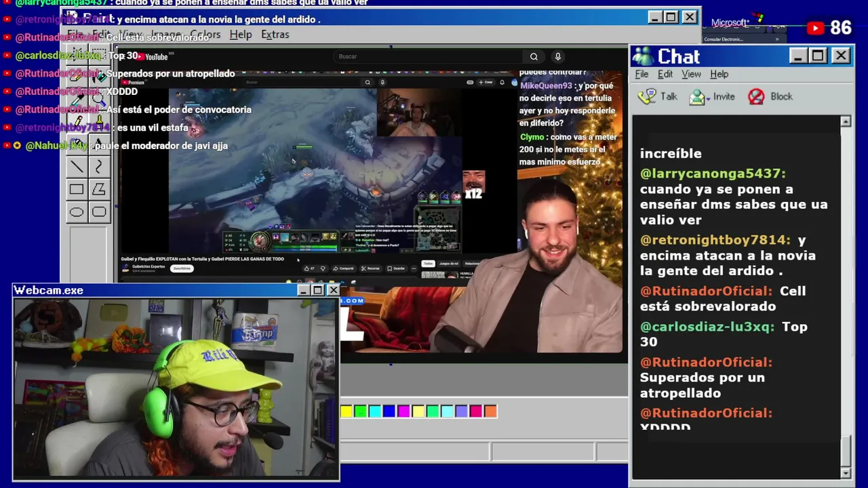
Task: Click the Superados por un atropellado message in Chat
Action: [x=703, y=385]
